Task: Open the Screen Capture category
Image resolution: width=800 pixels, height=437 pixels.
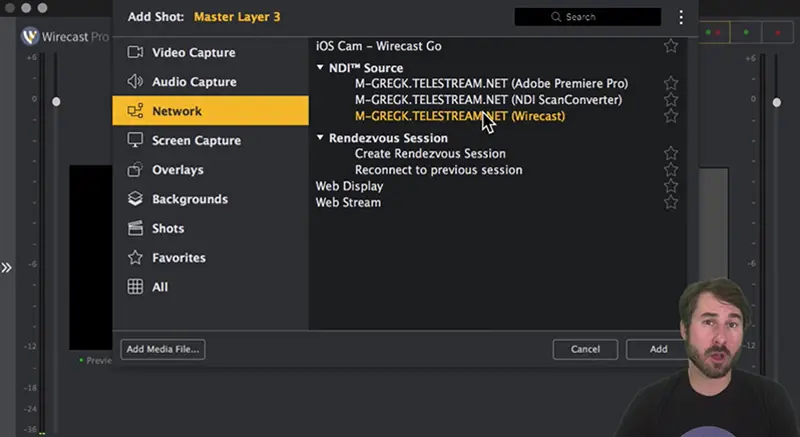Action: point(210,140)
